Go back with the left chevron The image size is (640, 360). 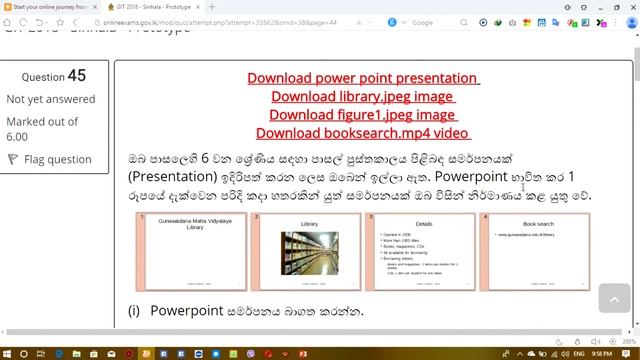pos(75,22)
